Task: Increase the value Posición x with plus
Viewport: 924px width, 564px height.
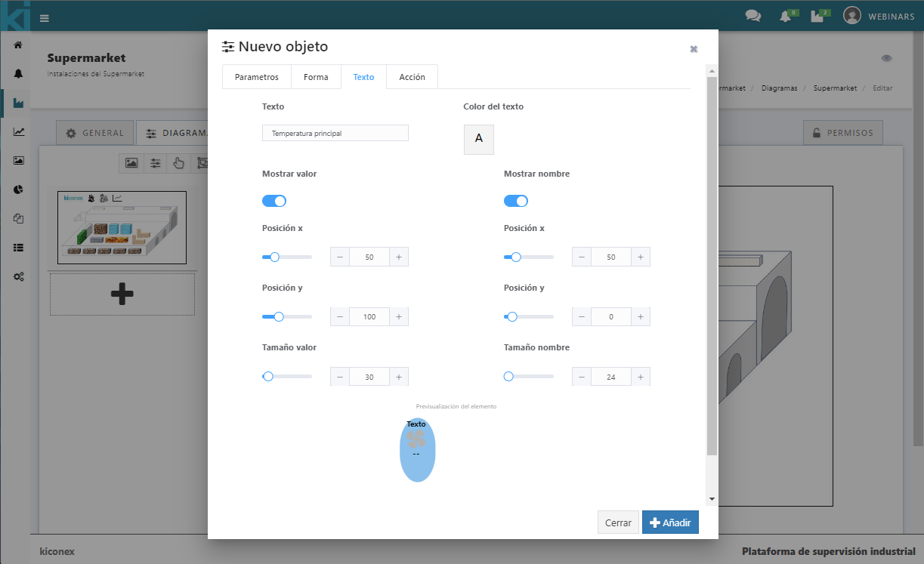Action: [x=399, y=257]
